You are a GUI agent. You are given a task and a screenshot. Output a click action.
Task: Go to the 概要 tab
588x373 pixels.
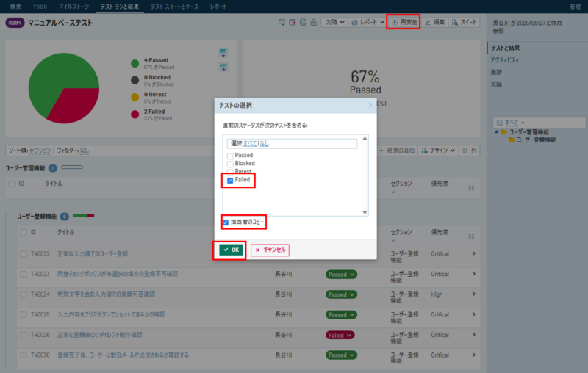pyautogui.click(x=15, y=7)
